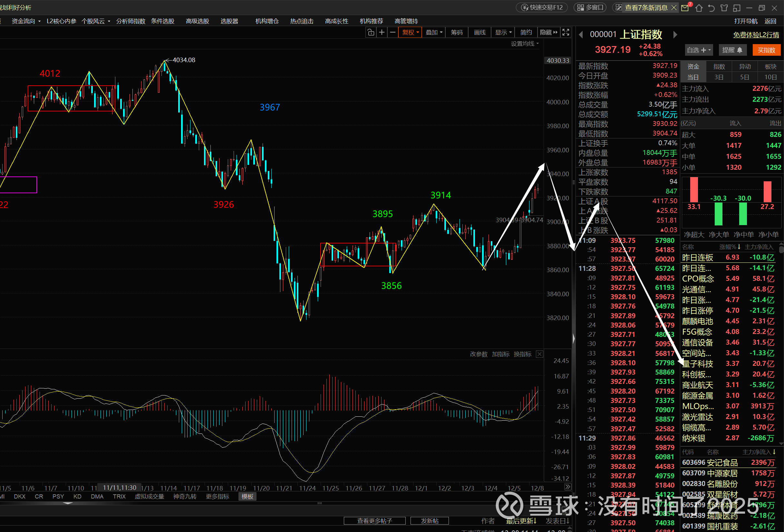784x532 pixels.
Task: Switch to the 3日 fund flow tab
Action: (x=719, y=77)
